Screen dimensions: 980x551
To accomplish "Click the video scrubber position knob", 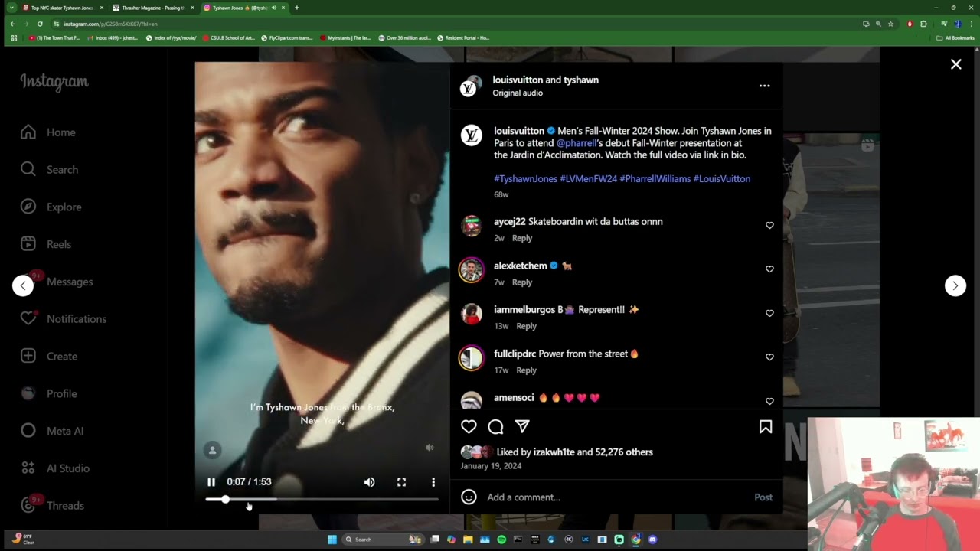I will point(225,499).
